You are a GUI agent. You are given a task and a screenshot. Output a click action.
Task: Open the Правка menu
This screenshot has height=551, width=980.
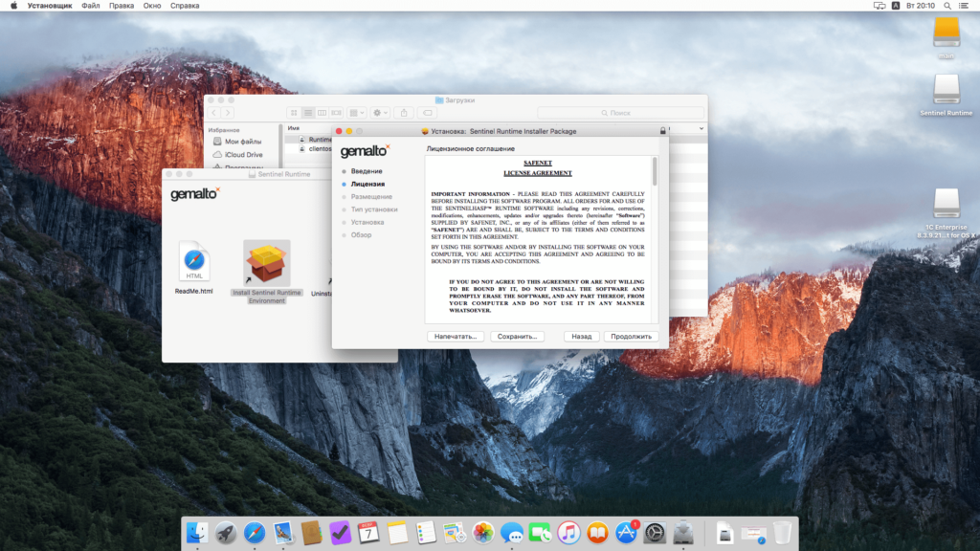(122, 6)
